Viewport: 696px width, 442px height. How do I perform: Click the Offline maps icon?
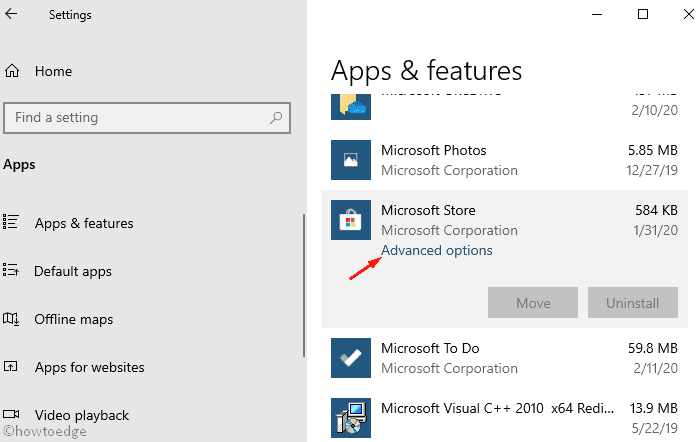click(x=11, y=319)
